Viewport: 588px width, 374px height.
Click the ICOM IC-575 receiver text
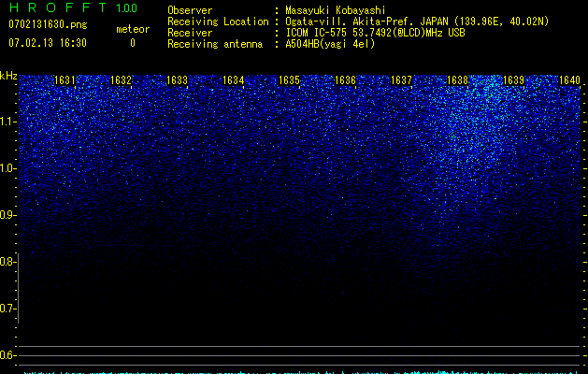375,33
